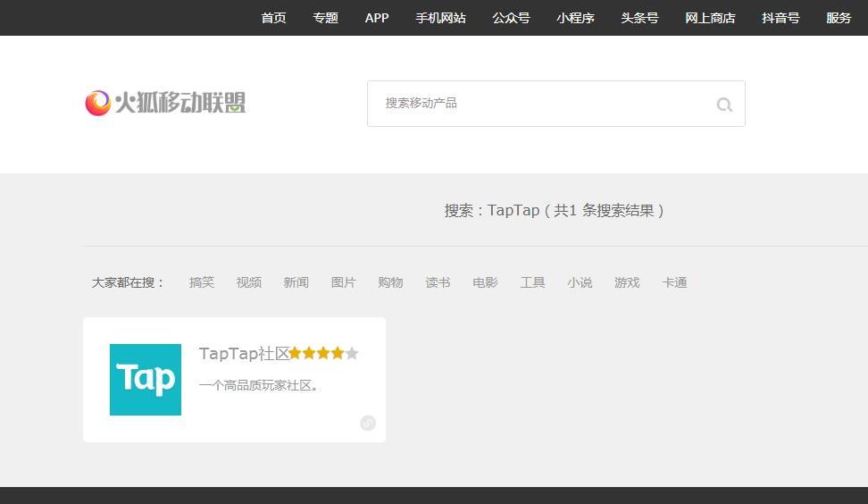This screenshot has height=504, width=868.
Task: Select 头条号 in the top menu
Action: click(x=639, y=18)
